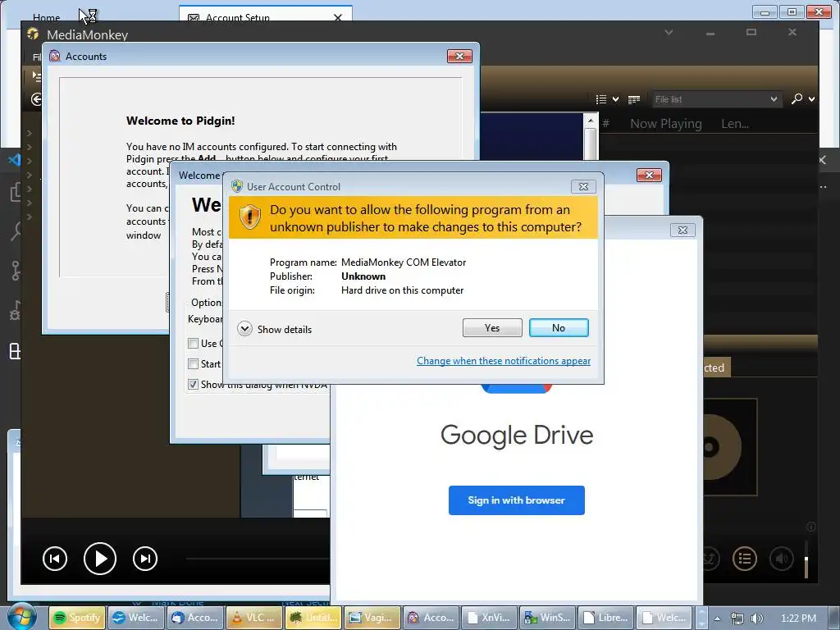
Task: Open the list view dropdown arrow in MediaMonkey
Action: click(615, 99)
